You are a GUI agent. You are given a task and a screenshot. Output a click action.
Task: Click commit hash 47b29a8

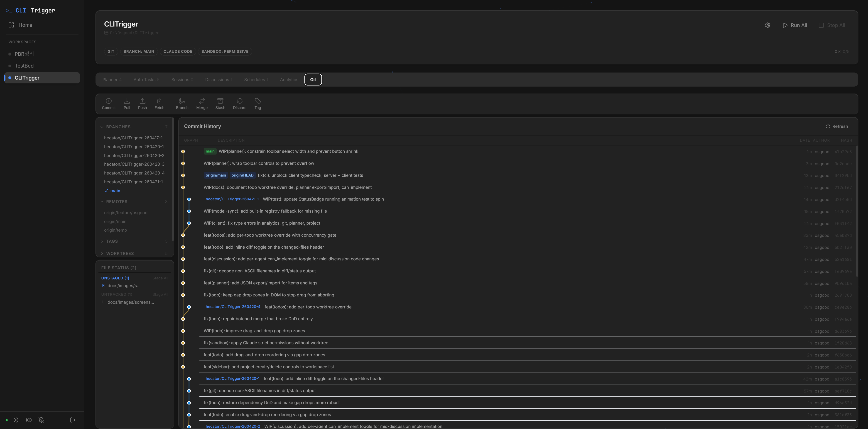[843, 152]
